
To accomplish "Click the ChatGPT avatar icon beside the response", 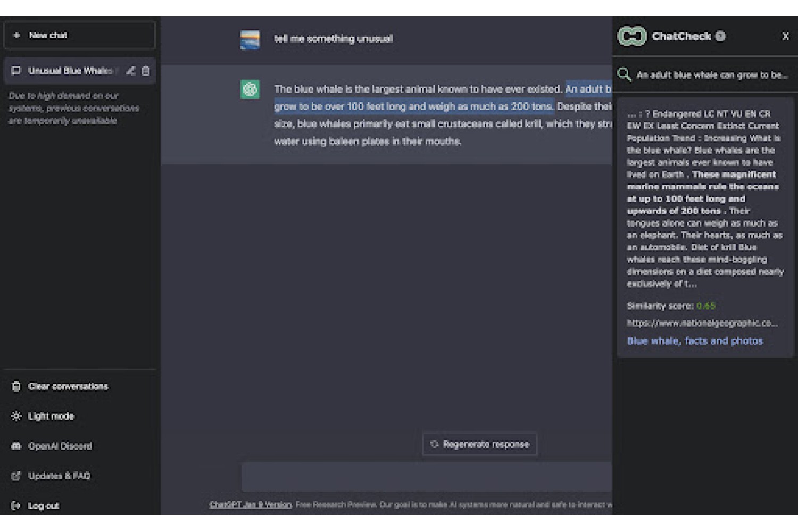I will 250,89.
